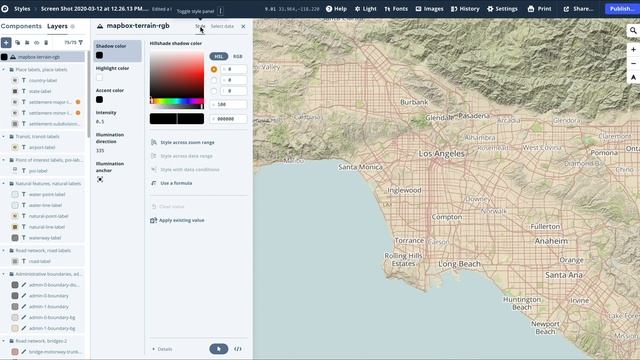
Task: Collapse the Natural features labels group
Action: tap(4, 184)
